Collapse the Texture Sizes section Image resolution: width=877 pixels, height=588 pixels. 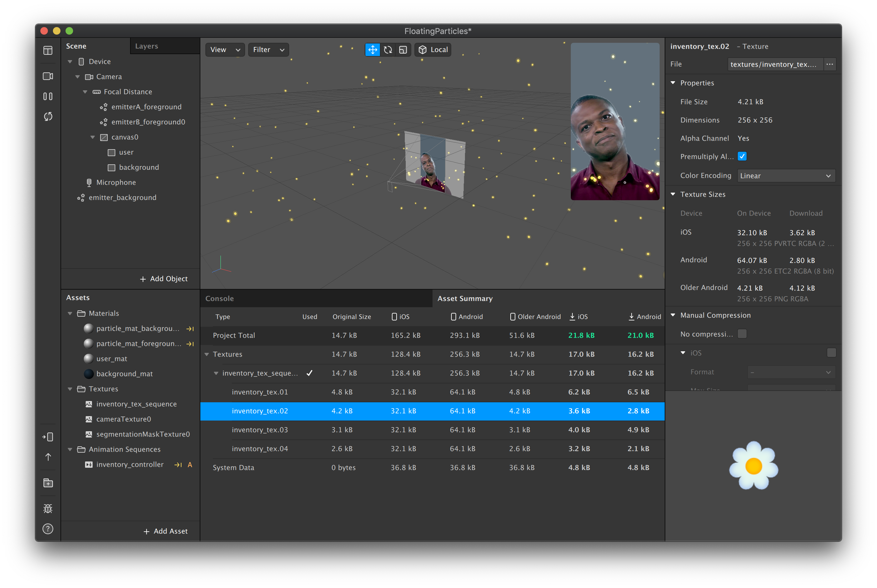[673, 194]
